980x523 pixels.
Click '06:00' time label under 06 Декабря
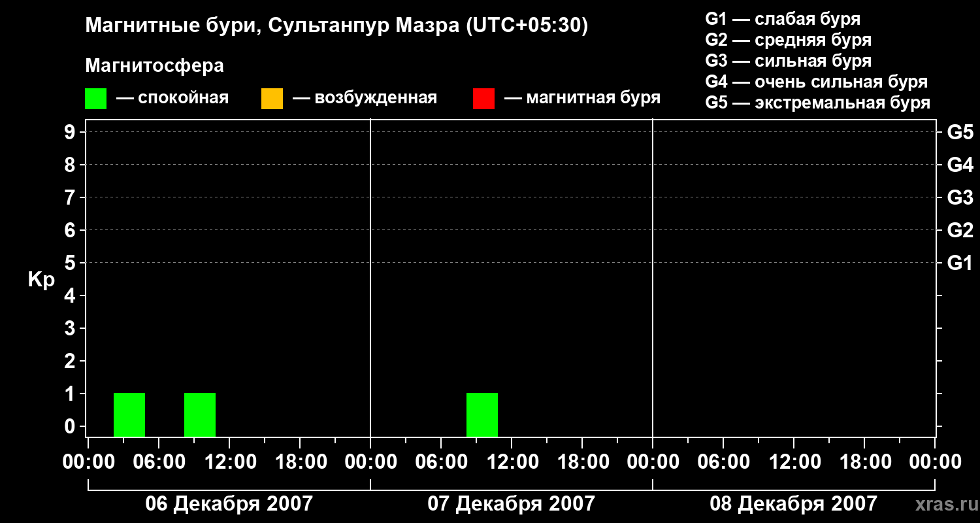(159, 462)
